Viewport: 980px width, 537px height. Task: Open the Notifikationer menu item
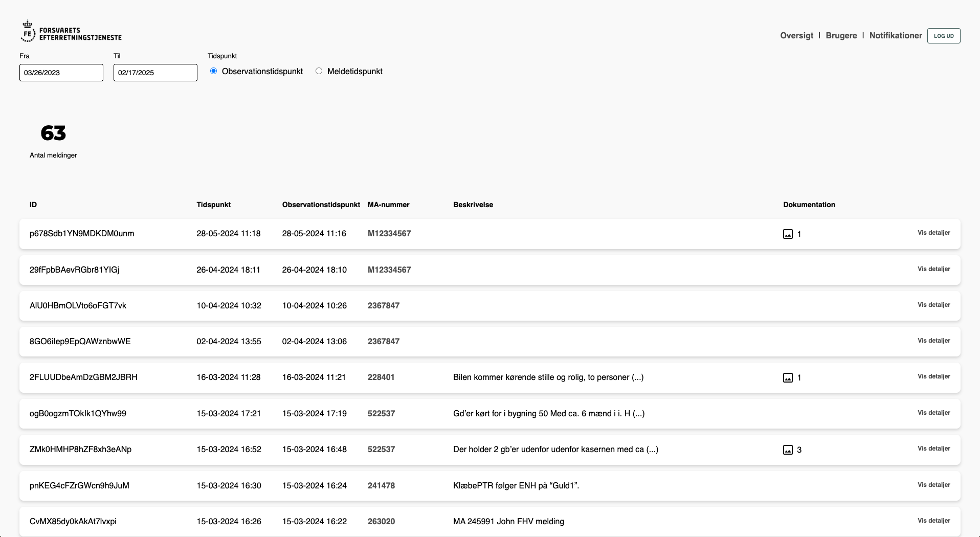[x=896, y=35]
